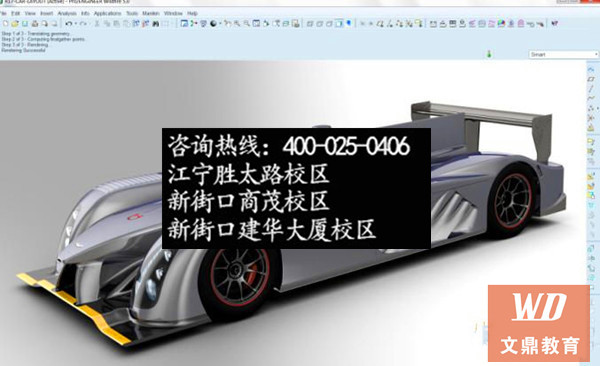Refit the model to the screen
This screenshot has width=600, height=366.
tap(256, 24)
